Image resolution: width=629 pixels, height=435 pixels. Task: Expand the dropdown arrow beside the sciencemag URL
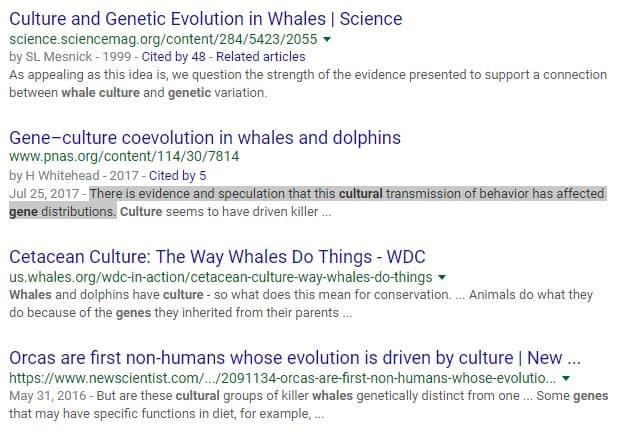(327, 39)
